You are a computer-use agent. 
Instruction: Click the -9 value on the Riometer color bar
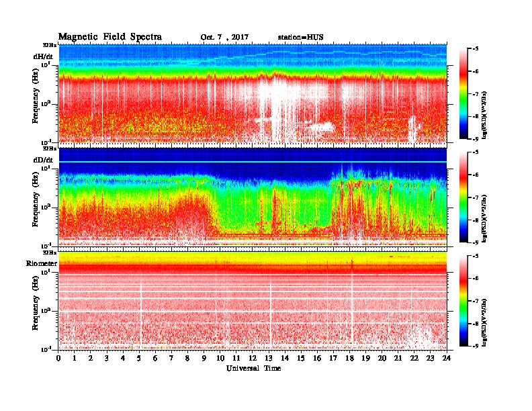coord(476,346)
